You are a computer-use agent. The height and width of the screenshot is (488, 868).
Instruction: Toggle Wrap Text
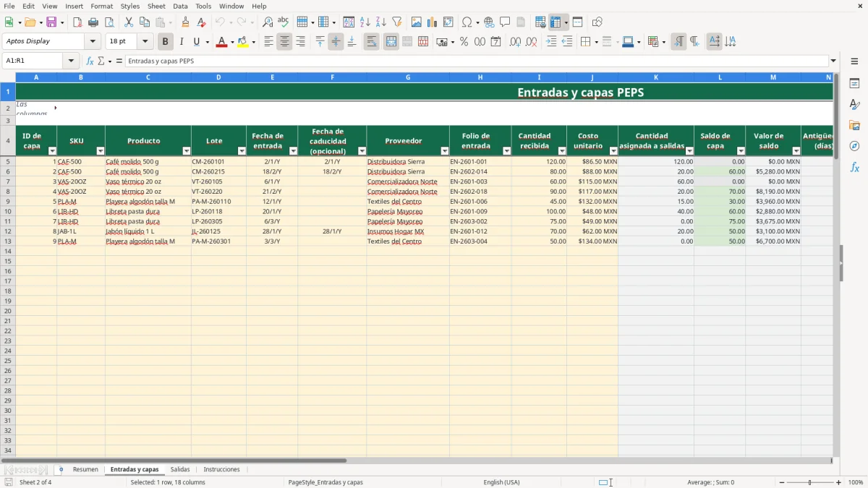click(x=371, y=42)
